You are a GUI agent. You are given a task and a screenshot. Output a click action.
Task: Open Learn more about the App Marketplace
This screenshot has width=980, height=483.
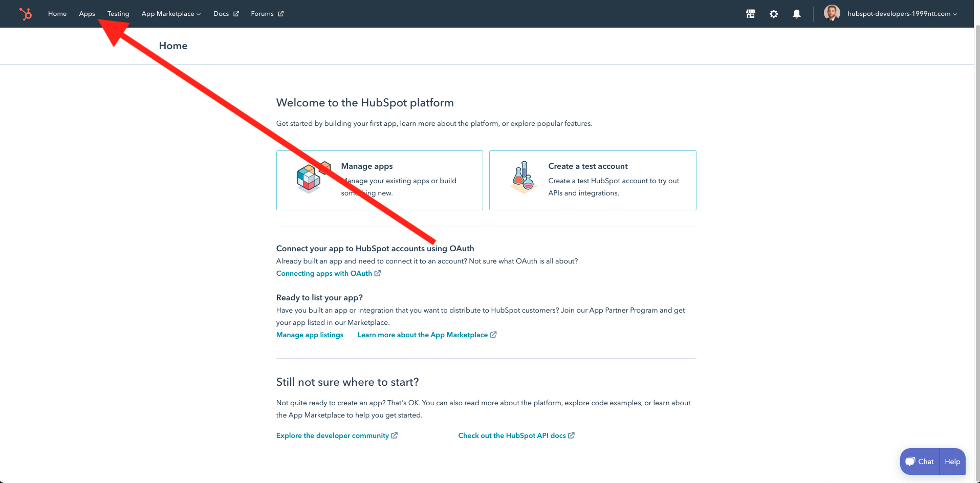423,335
